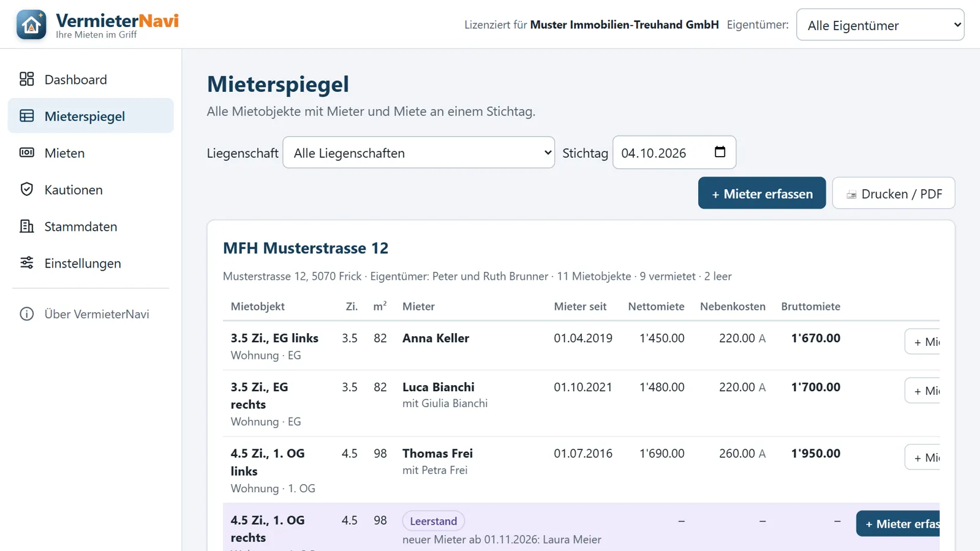Click the + Mieter erfassen button at top
This screenshot has width=980, height=551.
pos(762,193)
